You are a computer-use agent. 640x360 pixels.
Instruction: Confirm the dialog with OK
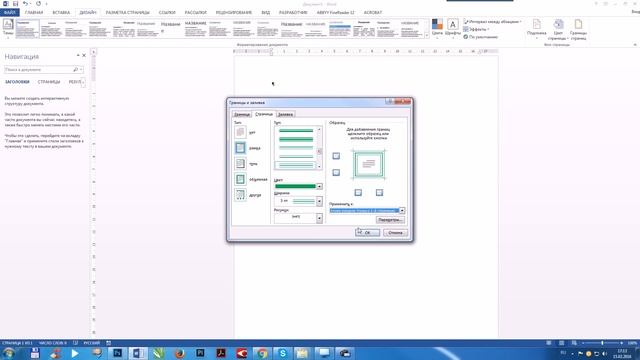[367, 233]
